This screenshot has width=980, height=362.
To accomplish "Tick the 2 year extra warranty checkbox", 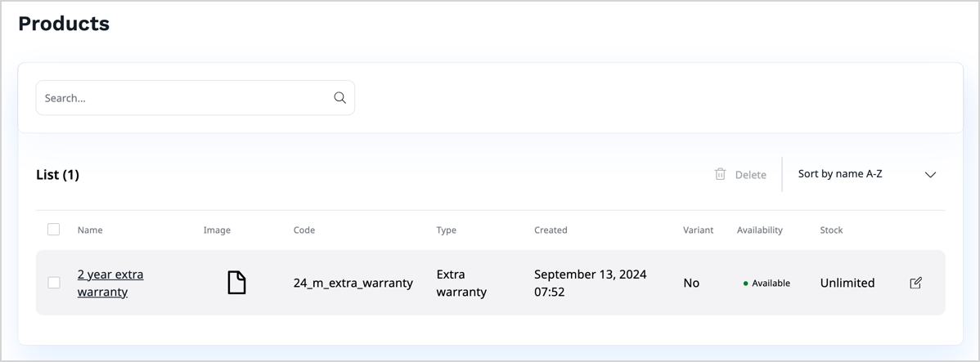I will pos(54,283).
